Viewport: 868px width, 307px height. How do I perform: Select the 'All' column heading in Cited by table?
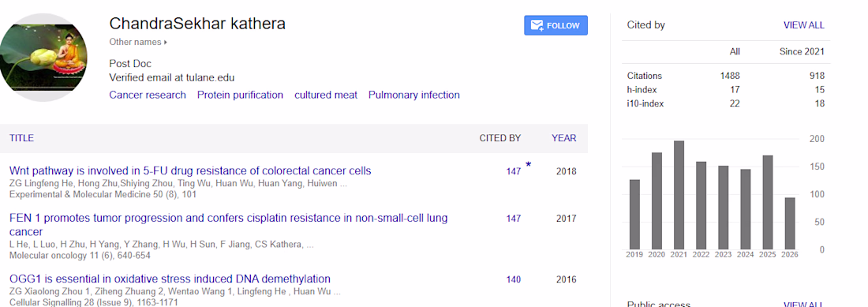[735, 52]
